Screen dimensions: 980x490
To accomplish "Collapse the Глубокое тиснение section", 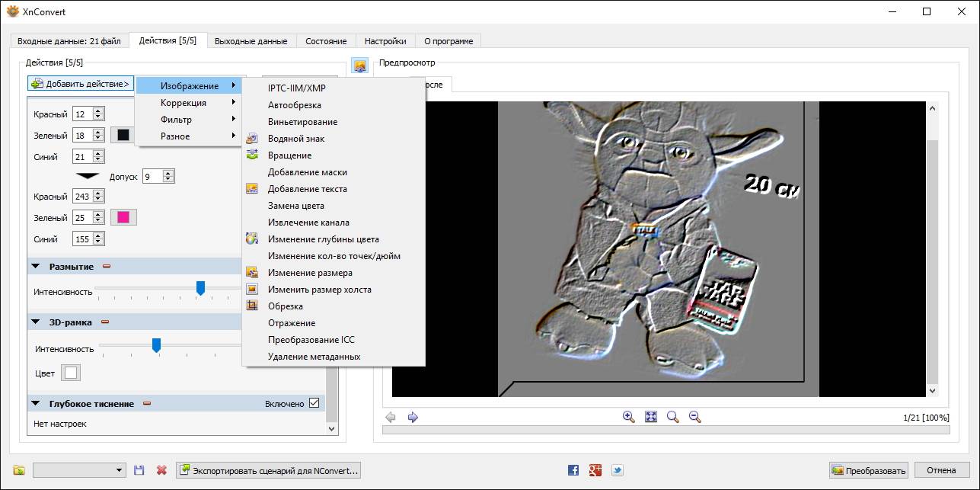I will pyautogui.click(x=35, y=404).
